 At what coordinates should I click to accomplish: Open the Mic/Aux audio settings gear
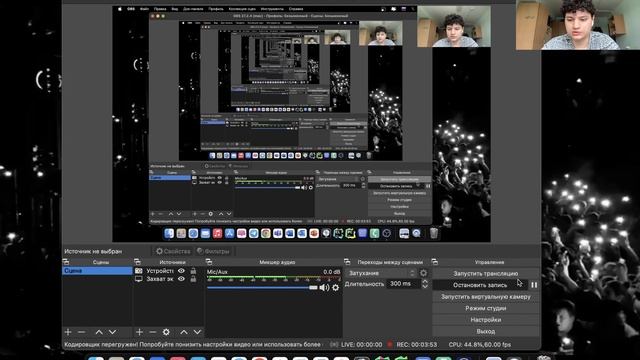point(336,288)
